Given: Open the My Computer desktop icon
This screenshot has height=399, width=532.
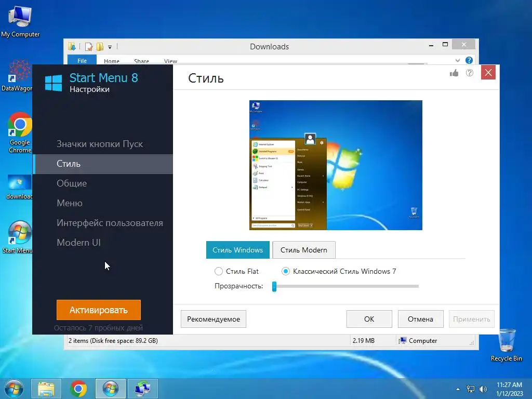Looking at the screenshot, I should pos(20,21).
